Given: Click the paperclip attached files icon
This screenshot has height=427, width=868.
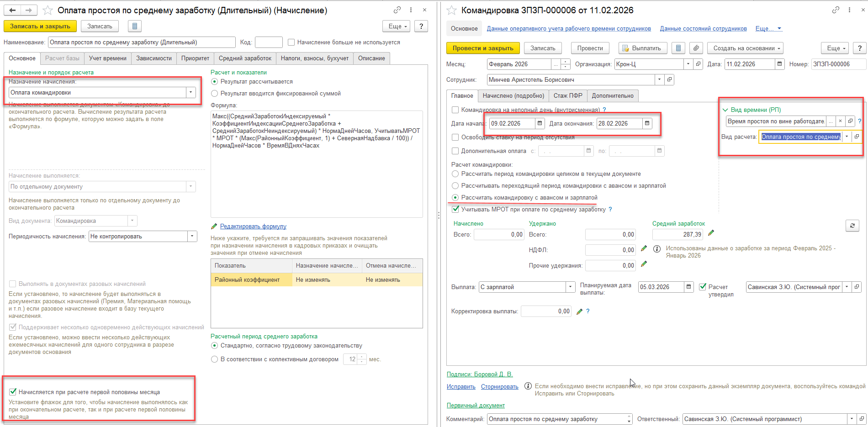Looking at the screenshot, I should pyautogui.click(x=696, y=48).
